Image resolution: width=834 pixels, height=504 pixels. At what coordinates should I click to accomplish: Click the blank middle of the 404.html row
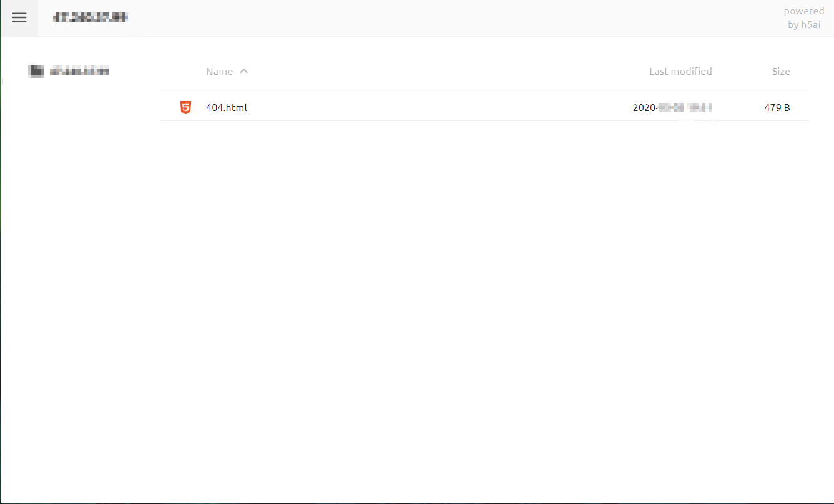437,107
